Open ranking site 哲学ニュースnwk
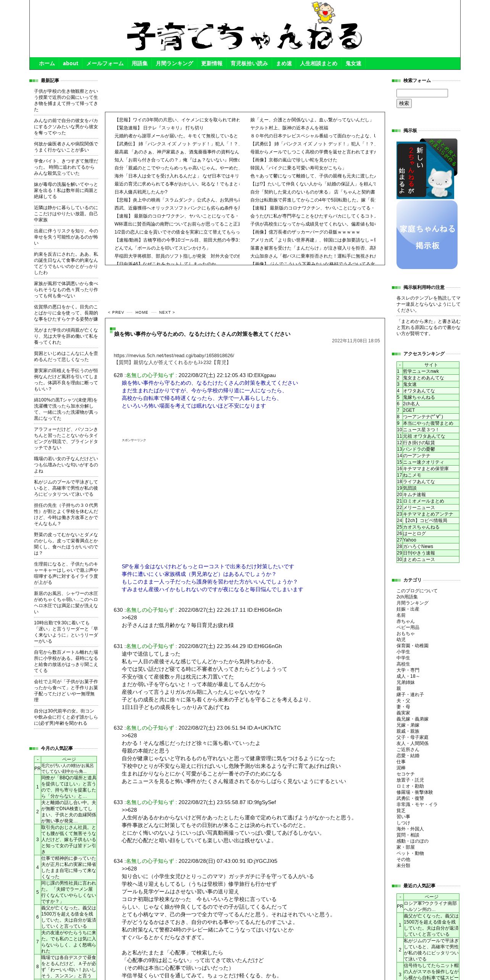 [x=421, y=371]
